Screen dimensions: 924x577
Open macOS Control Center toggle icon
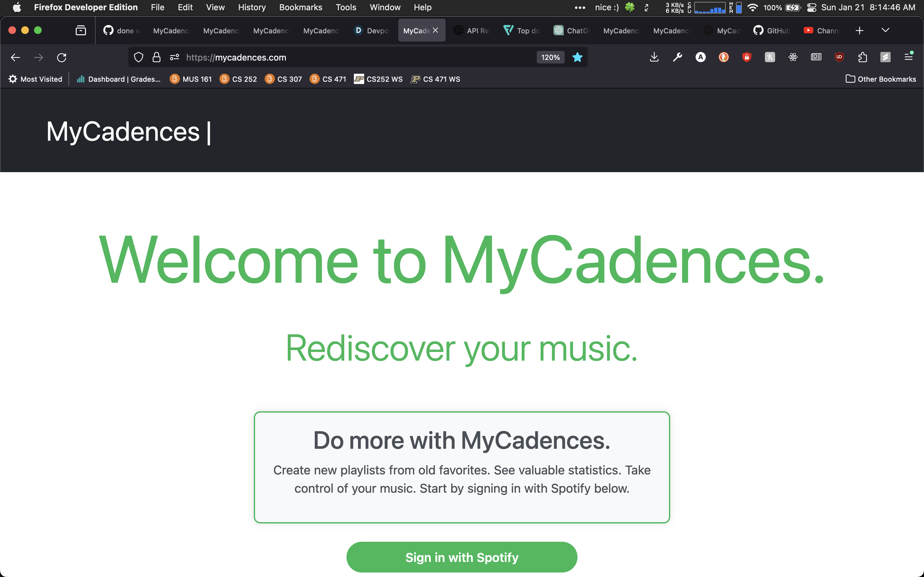[x=811, y=8]
